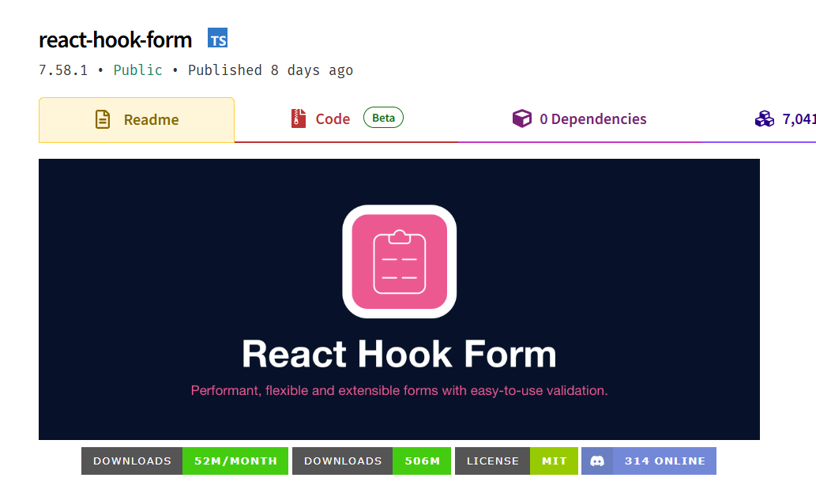This screenshot has height=504, width=816.
Task: Click the zip file icon on the Code tab
Action: (297, 118)
